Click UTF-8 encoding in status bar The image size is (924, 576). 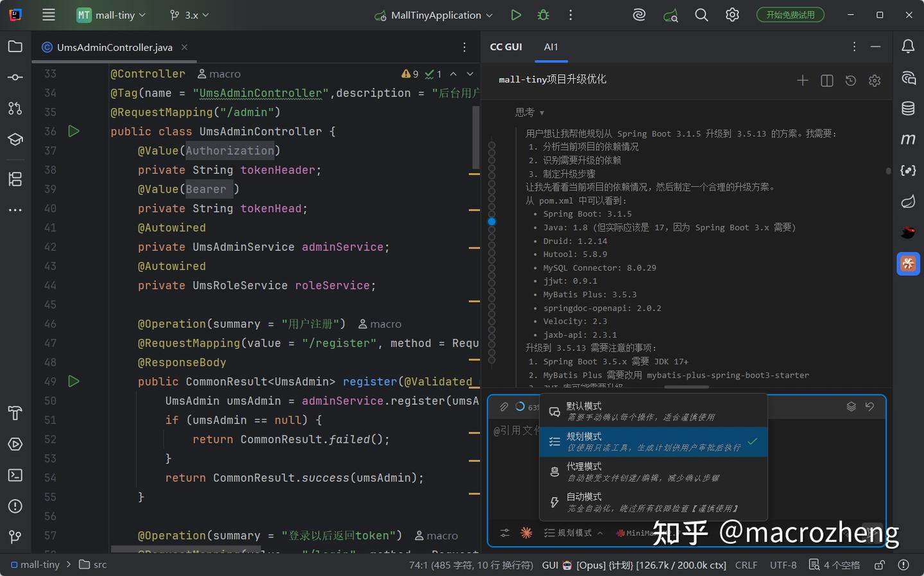pyautogui.click(x=783, y=565)
